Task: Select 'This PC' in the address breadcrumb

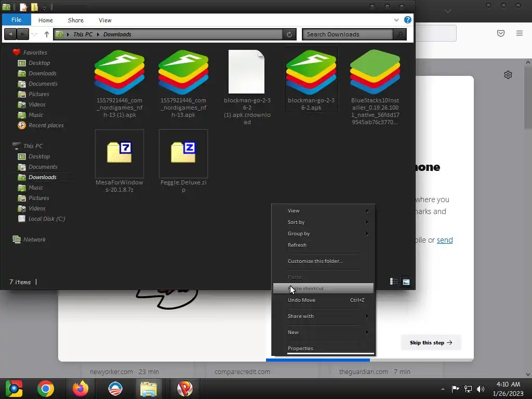Action: tap(83, 34)
